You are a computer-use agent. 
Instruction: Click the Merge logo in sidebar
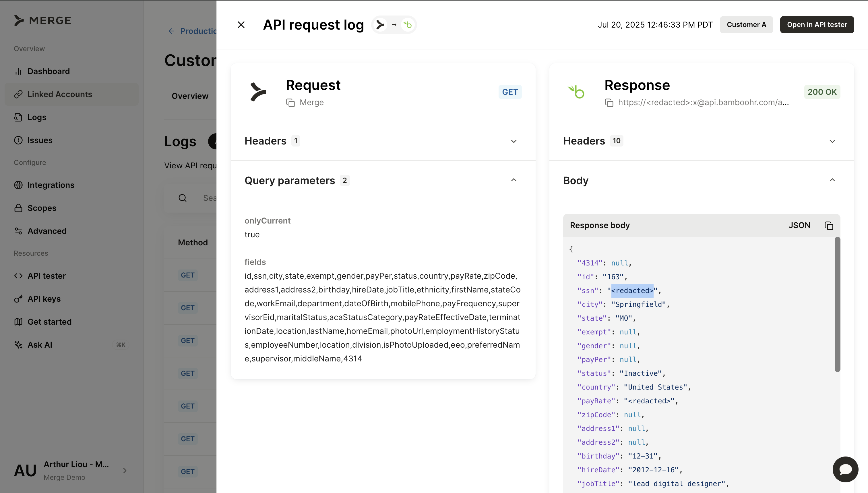coord(42,20)
